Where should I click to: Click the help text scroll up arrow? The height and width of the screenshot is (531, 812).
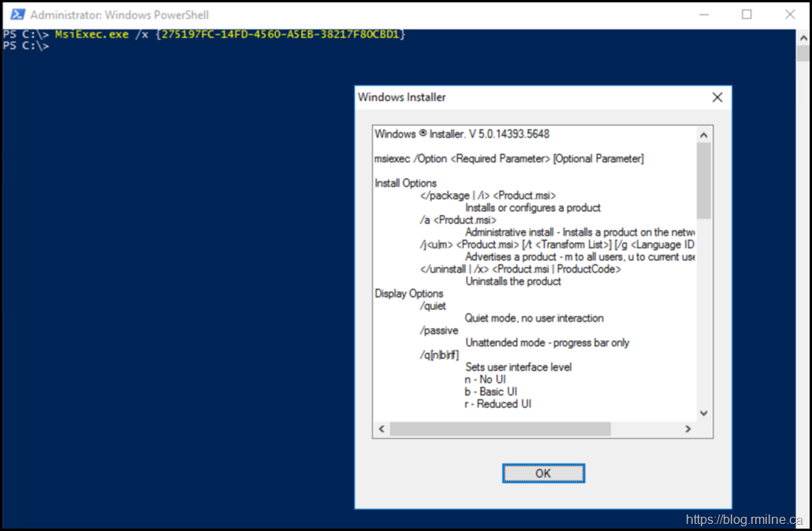[x=704, y=133]
